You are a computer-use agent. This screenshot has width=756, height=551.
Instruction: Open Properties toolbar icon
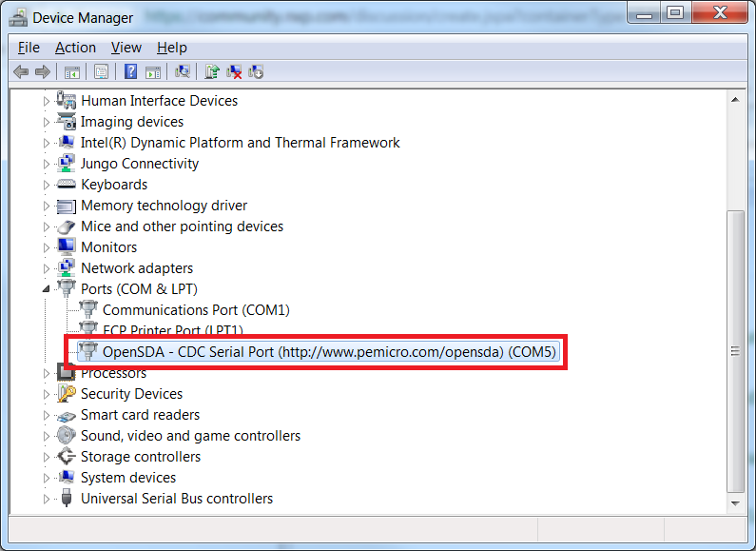pyautogui.click(x=101, y=72)
